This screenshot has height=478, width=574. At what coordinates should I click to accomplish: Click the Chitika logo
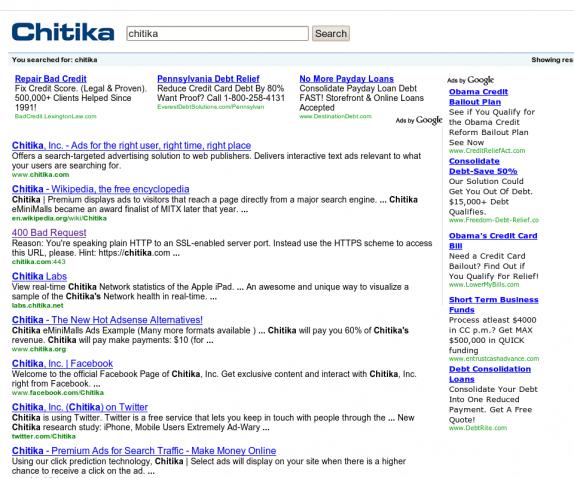coord(63,32)
